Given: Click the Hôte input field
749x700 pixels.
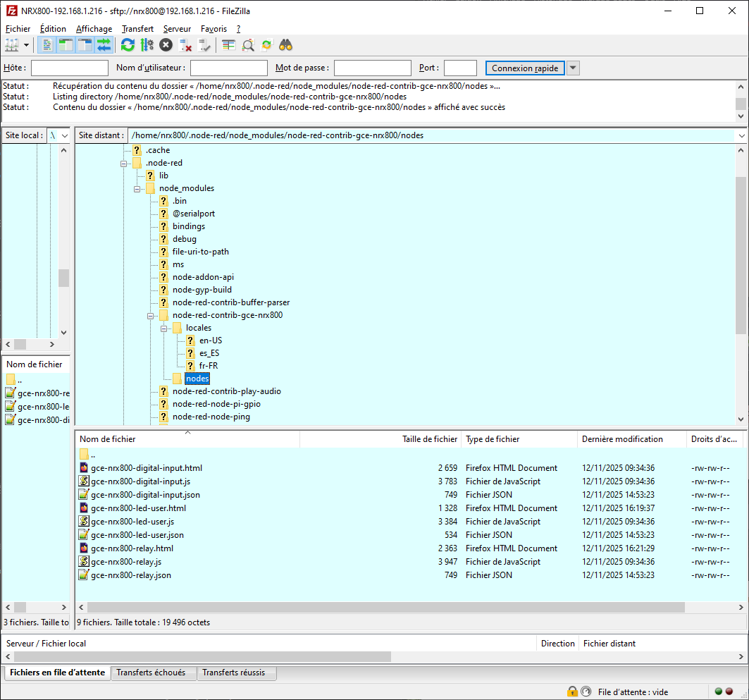Looking at the screenshot, I should (70, 68).
